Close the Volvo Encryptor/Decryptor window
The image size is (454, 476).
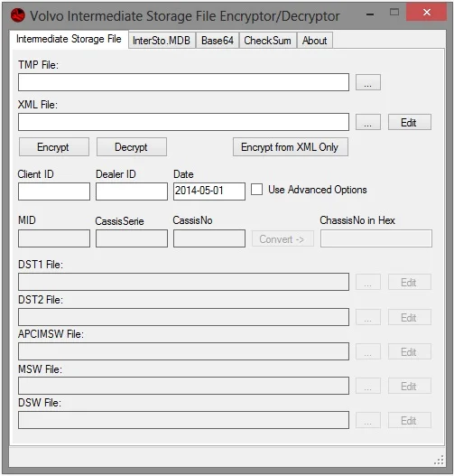(426, 12)
